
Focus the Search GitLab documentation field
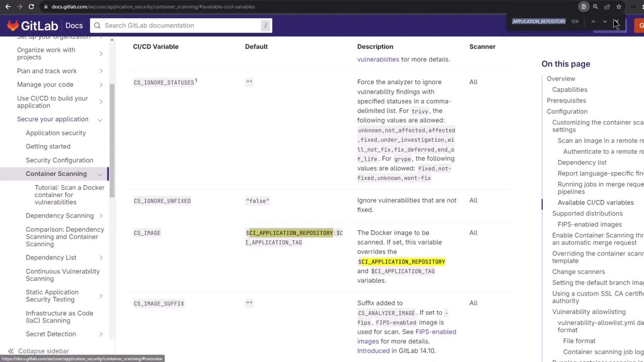181,26
